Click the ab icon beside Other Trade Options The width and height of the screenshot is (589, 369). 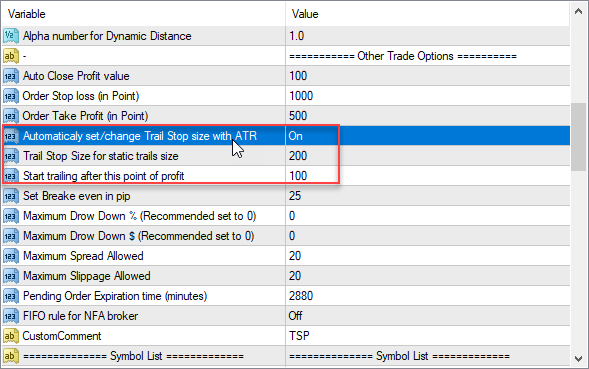point(11,56)
